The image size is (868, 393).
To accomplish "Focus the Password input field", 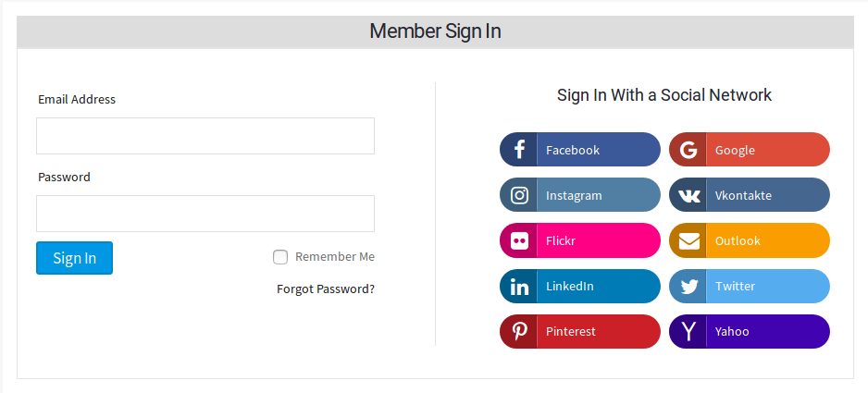I will pyautogui.click(x=205, y=213).
